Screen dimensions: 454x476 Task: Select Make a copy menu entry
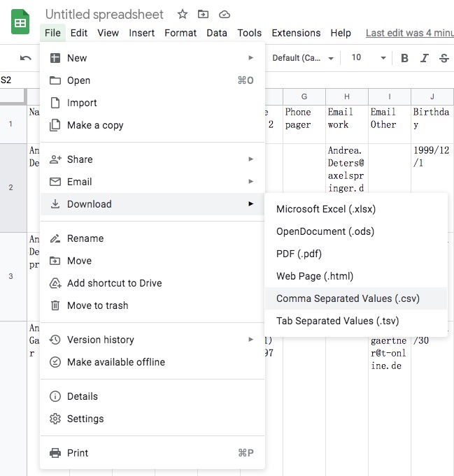tap(95, 125)
